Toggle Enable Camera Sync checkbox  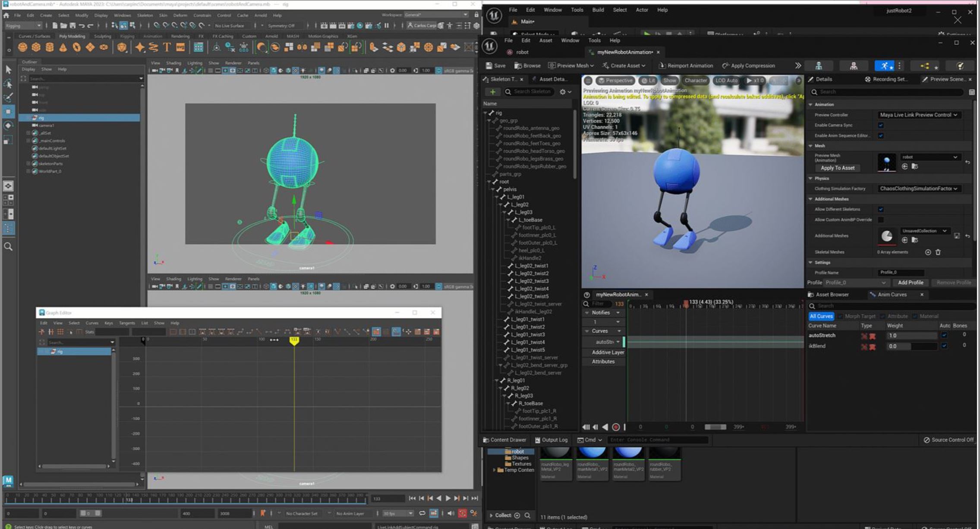coord(881,125)
